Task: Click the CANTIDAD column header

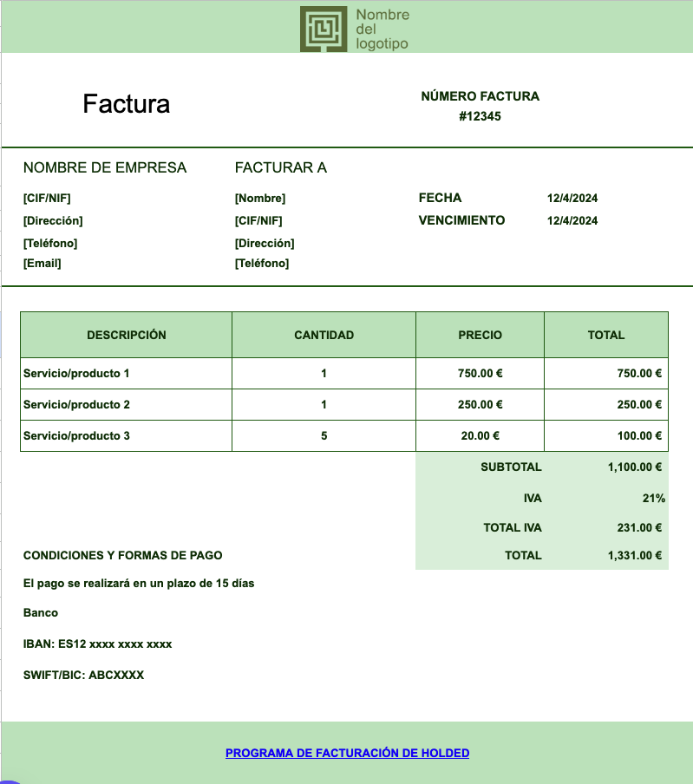Action: point(324,335)
